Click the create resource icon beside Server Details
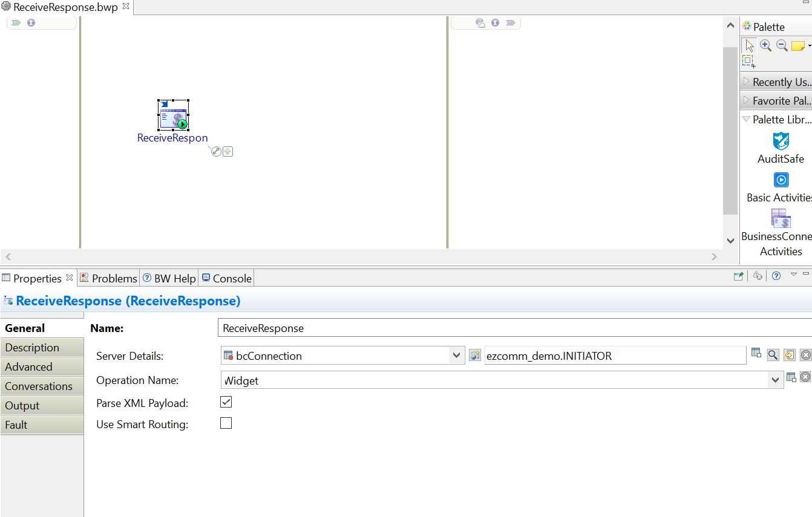Image resolution: width=812 pixels, height=517 pixels. pos(475,356)
